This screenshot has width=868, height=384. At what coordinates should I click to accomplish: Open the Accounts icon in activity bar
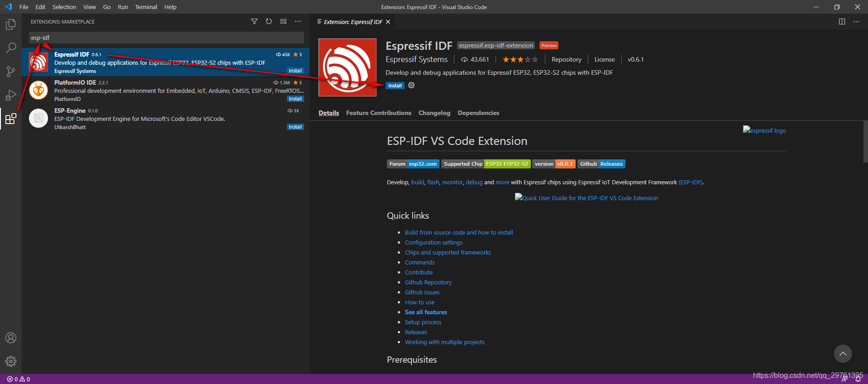(x=11, y=338)
